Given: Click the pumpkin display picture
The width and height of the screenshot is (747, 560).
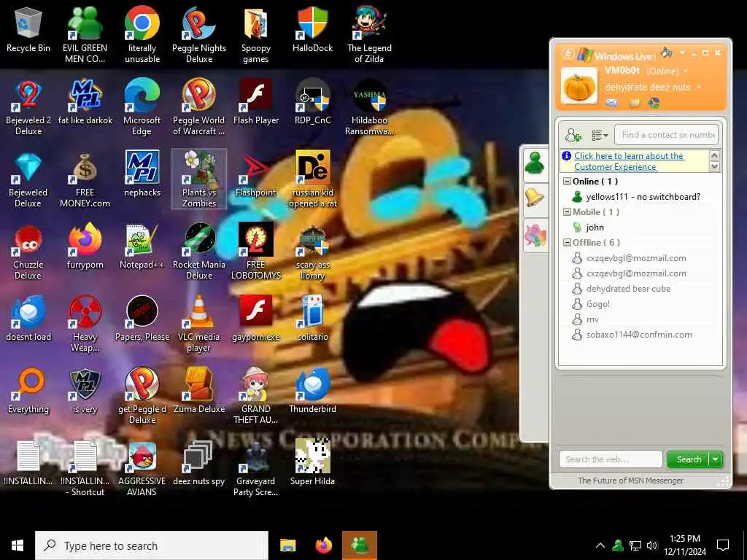Looking at the screenshot, I should point(578,86).
